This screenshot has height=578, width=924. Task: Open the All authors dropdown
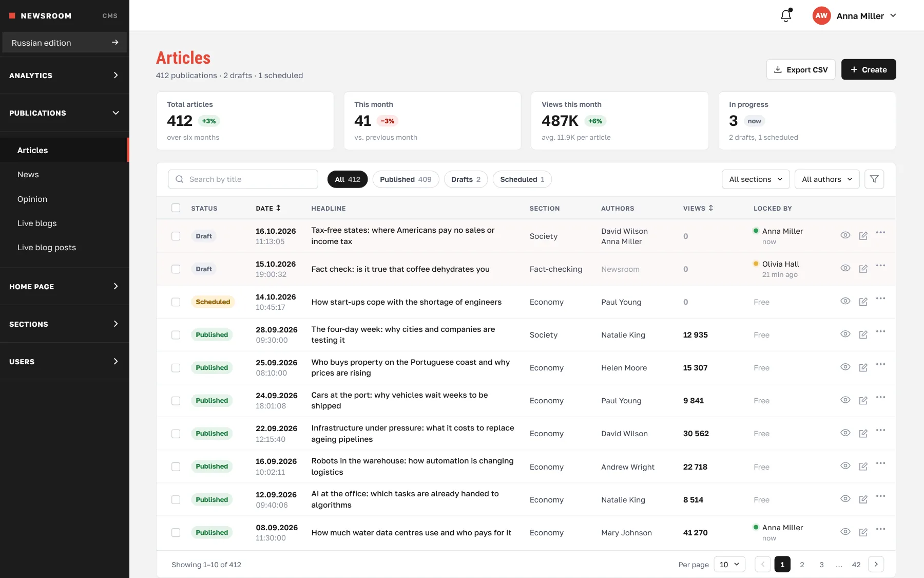coord(827,179)
